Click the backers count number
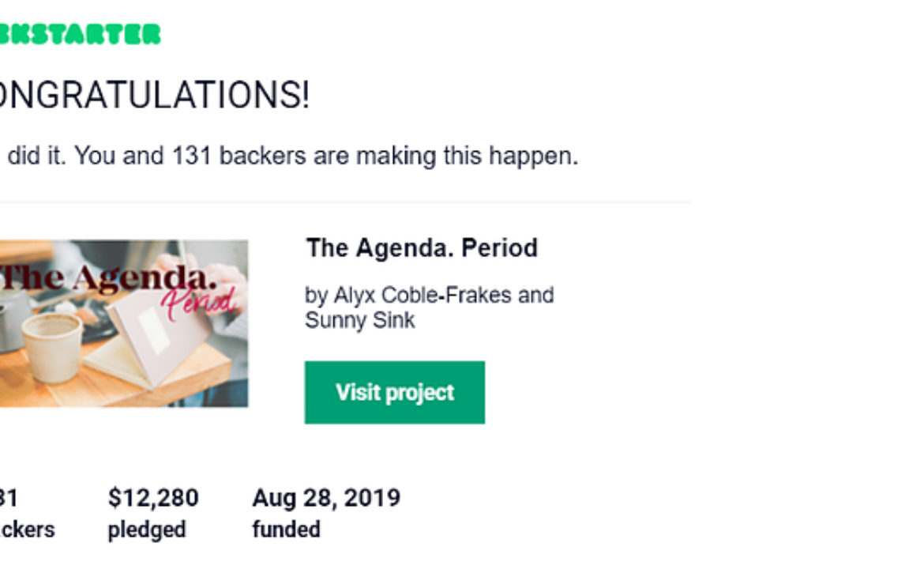 pyautogui.click(x=9, y=498)
